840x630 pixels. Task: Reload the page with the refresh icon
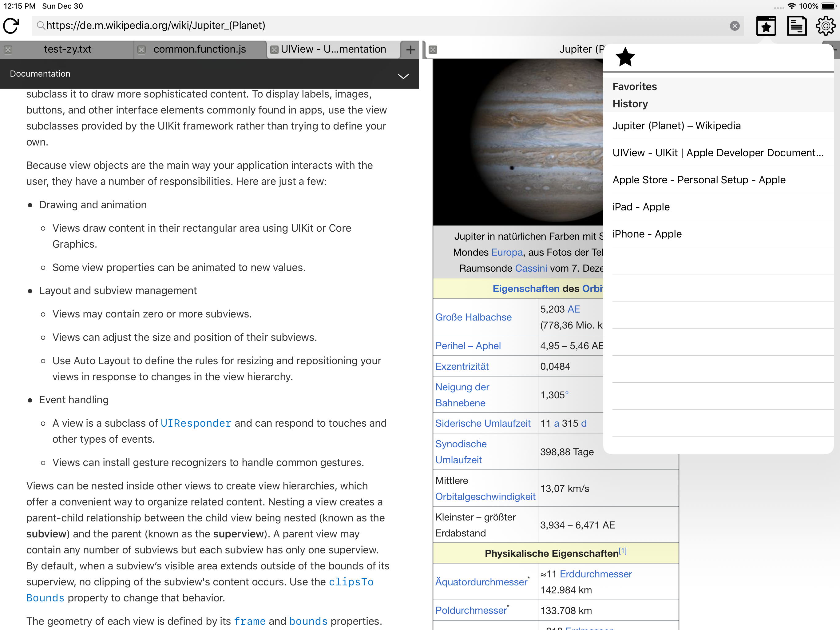(11, 26)
